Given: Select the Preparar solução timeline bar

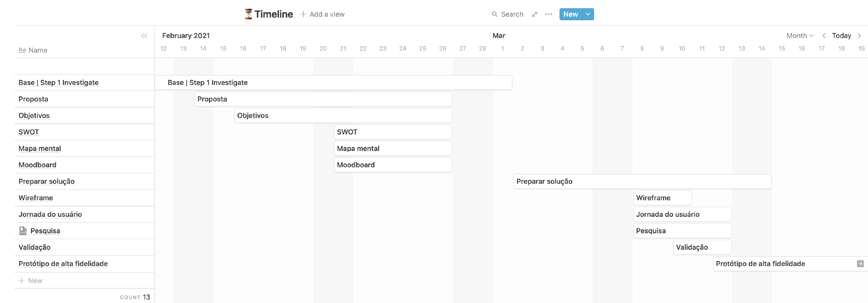Looking at the screenshot, I should [642, 181].
